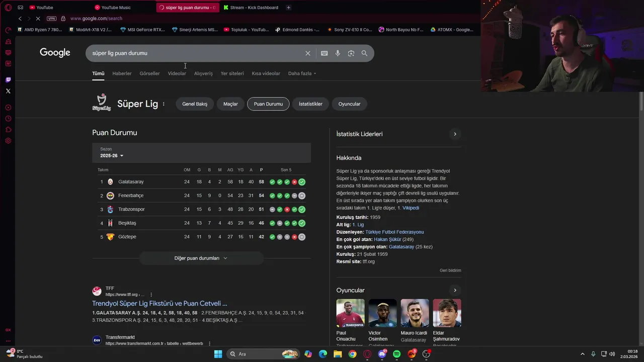Stop page loading with X button
644x362 pixels.
38,19
